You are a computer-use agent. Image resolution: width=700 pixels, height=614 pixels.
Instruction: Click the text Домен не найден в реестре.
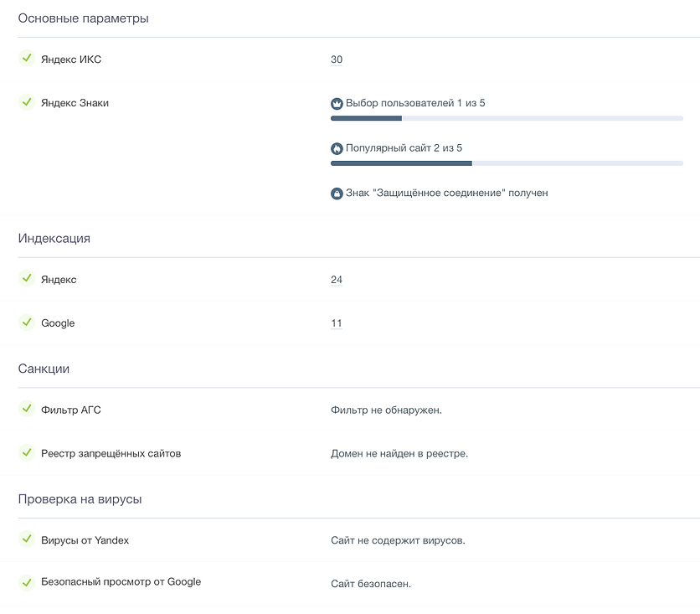click(x=399, y=454)
